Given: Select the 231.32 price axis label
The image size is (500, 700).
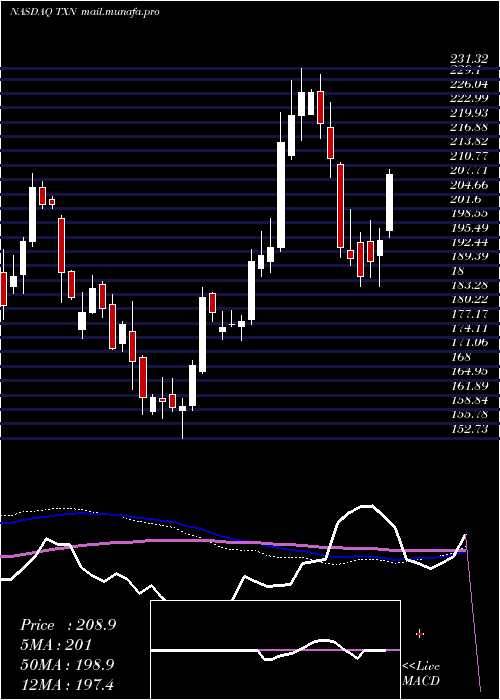Looking at the screenshot, I should coord(469,59).
